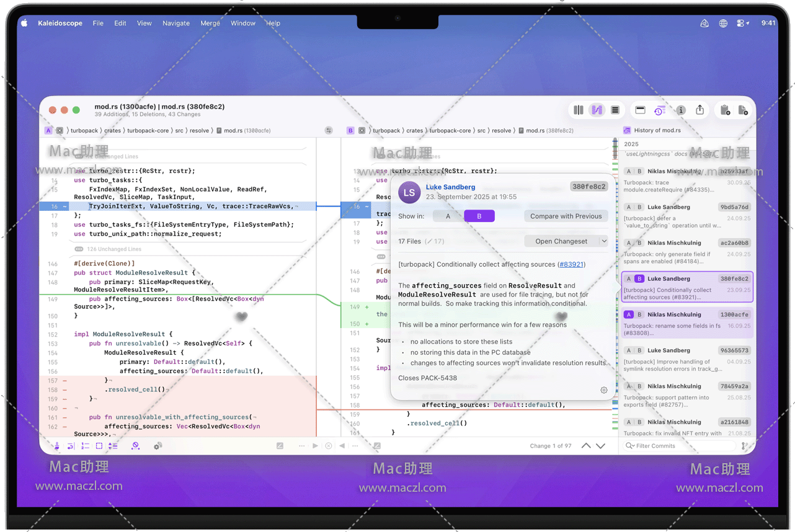This screenshot has width=795, height=532.
Task: Open the info inspector
Action: coord(681,110)
